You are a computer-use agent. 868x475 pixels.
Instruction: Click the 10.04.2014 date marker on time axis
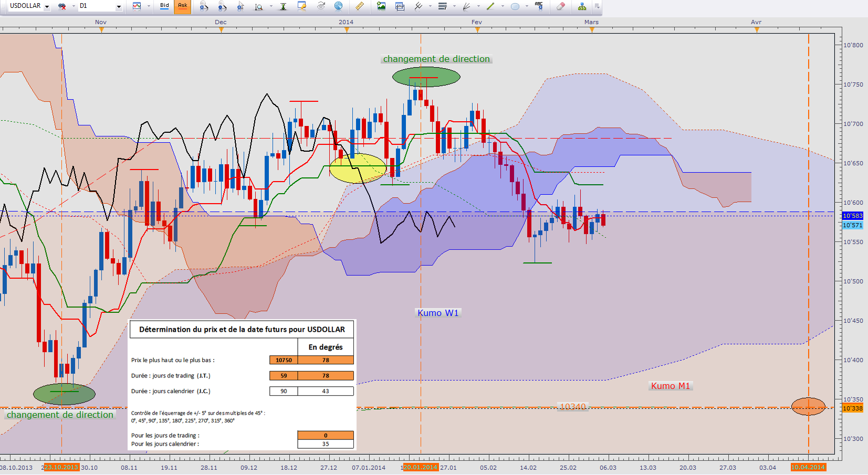click(808, 467)
